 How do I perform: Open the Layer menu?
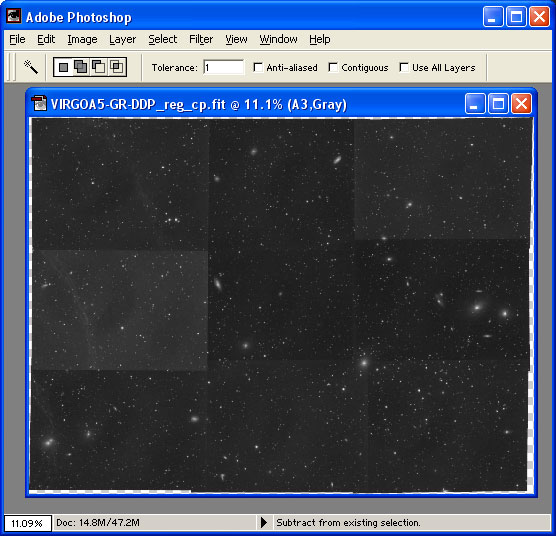[x=122, y=39]
